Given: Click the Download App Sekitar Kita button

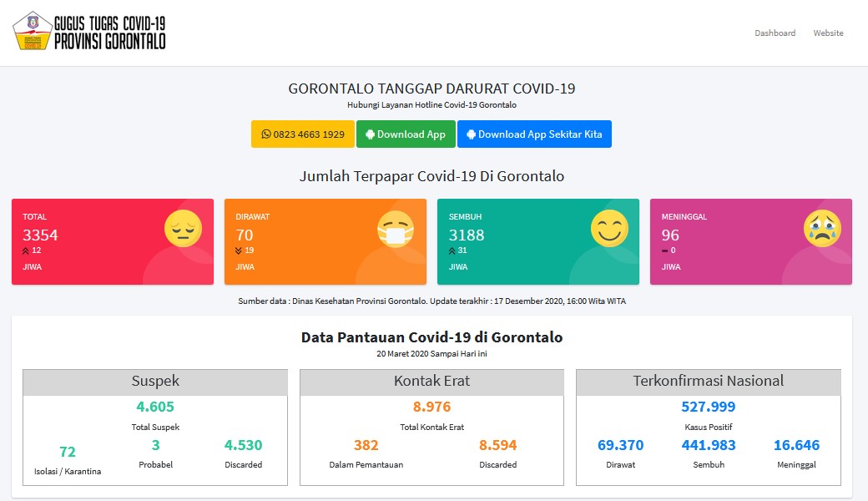Looking at the screenshot, I should pyautogui.click(x=534, y=134).
